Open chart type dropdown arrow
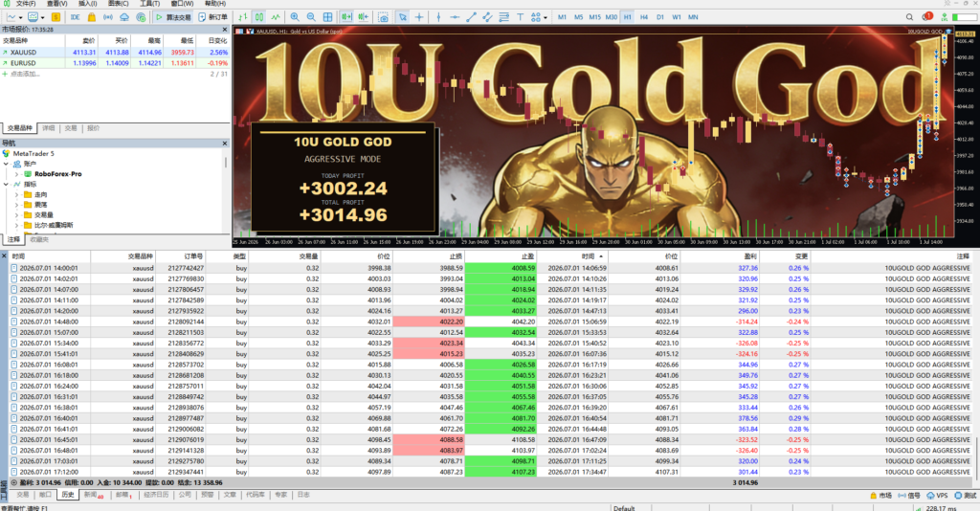This screenshot has height=511, width=980. point(20,17)
